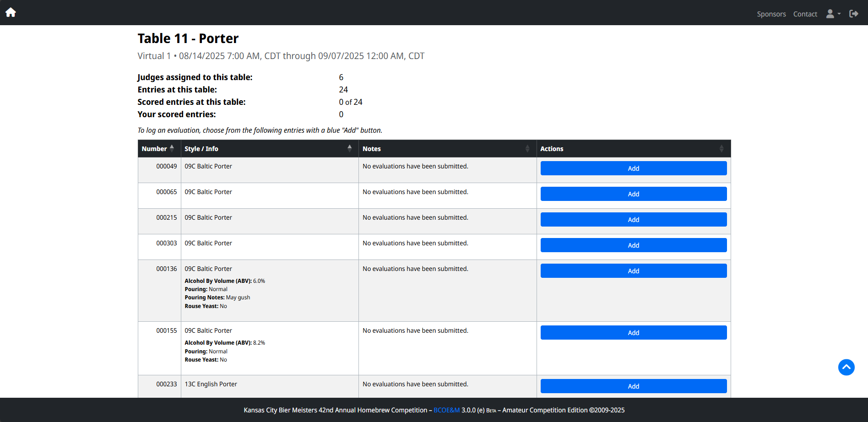Click the scroll-to-top arrow button
This screenshot has height=422, width=868.
pyautogui.click(x=846, y=367)
